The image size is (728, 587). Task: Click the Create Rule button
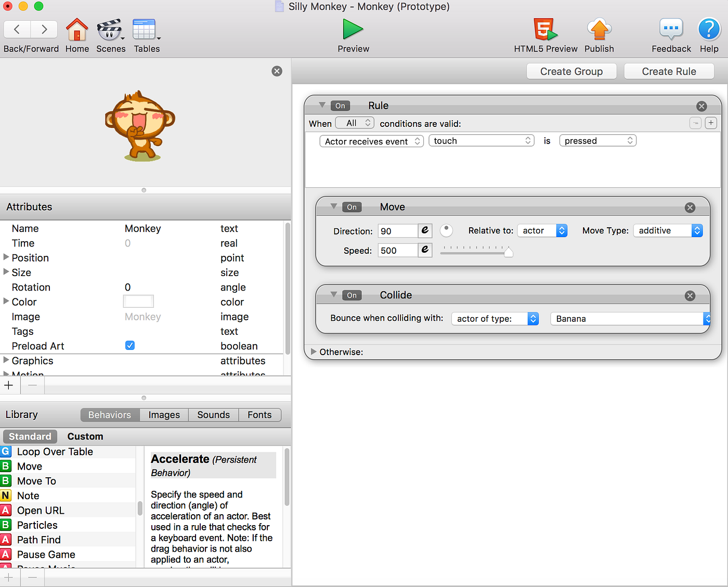click(x=669, y=71)
